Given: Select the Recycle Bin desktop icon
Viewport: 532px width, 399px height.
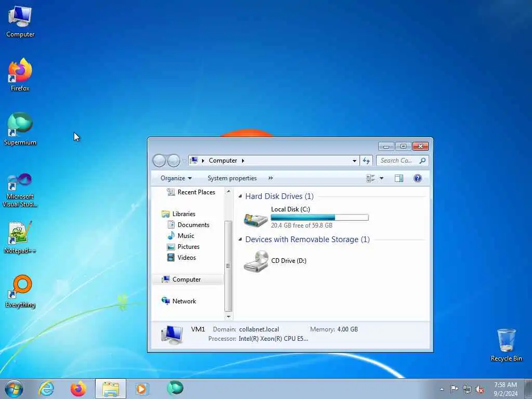Looking at the screenshot, I should click(506, 345).
